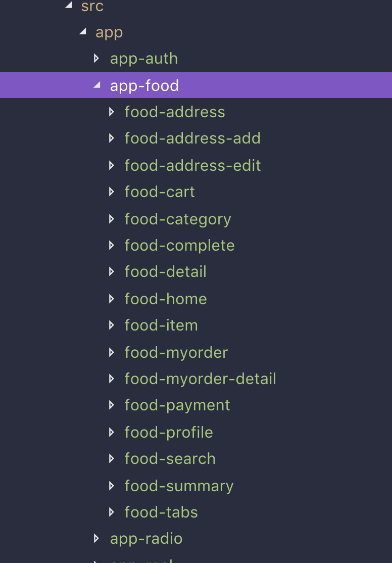This screenshot has width=392, height=563.
Task: Expand the app-auth folder arrow
Action: [x=96, y=58]
